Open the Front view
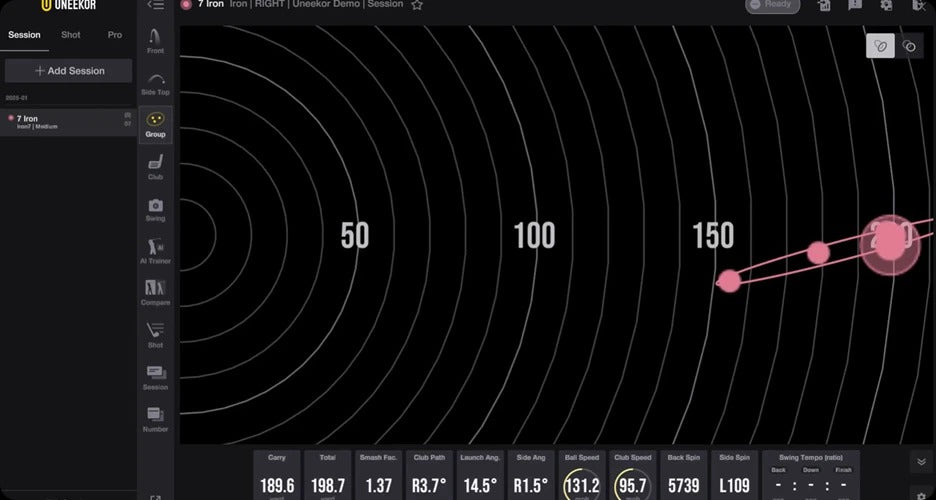 tap(155, 40)
